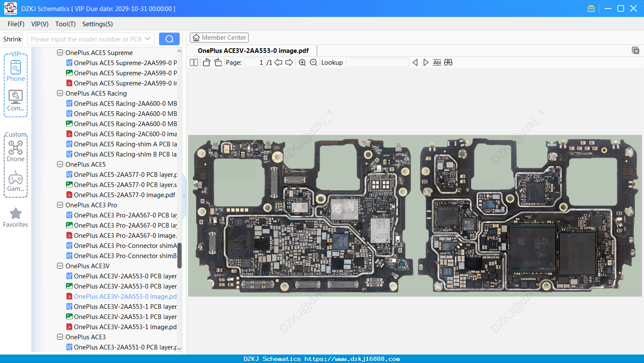Find next lookup result triangle
The image size is (644, 363).
pos(426,62)
